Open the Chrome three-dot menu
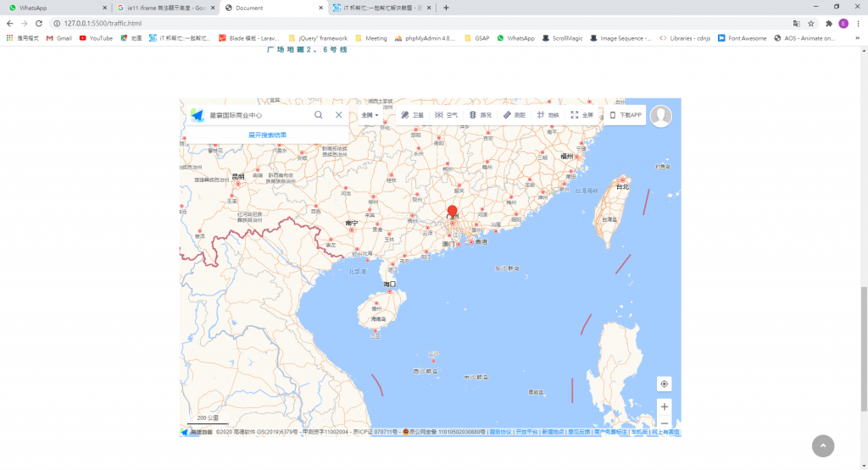868x470 pixels. coord(858,23)
